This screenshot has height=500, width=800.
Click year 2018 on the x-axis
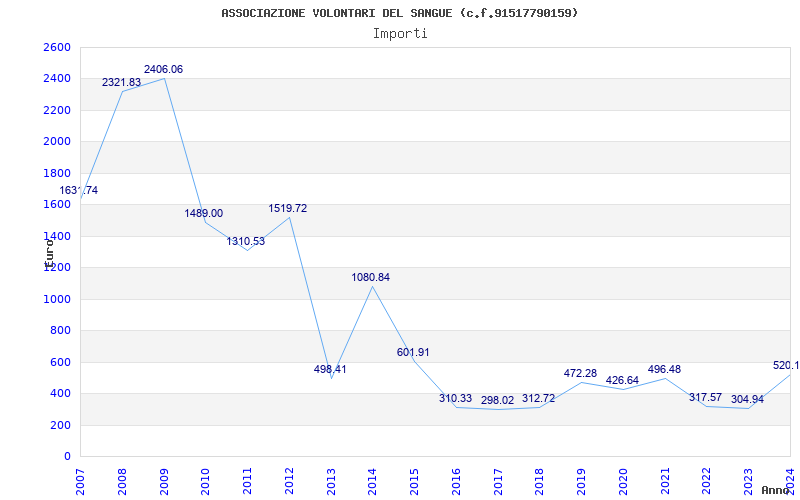coord(540,482)
